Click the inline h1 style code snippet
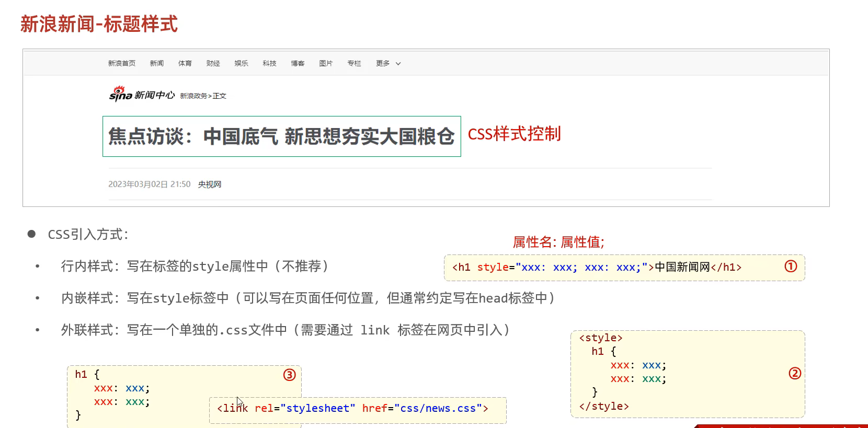The width and height of the screenshot is (868, 428). (x=597, y=267)
